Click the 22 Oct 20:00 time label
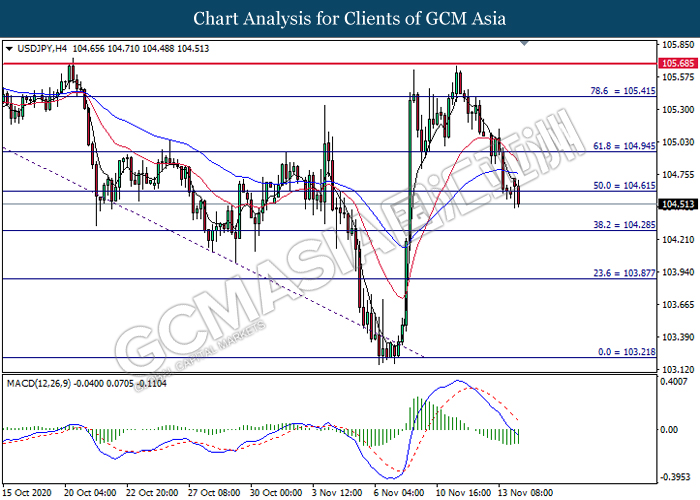Viewport: 700px width, 500px height. (x=152, y=492)
